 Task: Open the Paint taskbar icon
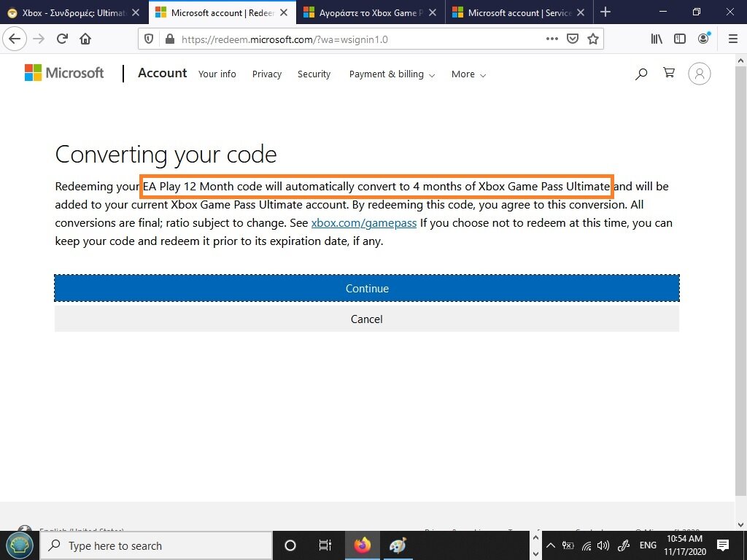click(x=398, y=545)
